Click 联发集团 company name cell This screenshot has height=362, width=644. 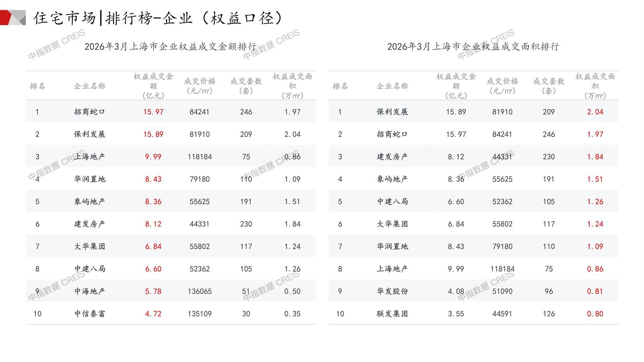(x=392, y=314)
